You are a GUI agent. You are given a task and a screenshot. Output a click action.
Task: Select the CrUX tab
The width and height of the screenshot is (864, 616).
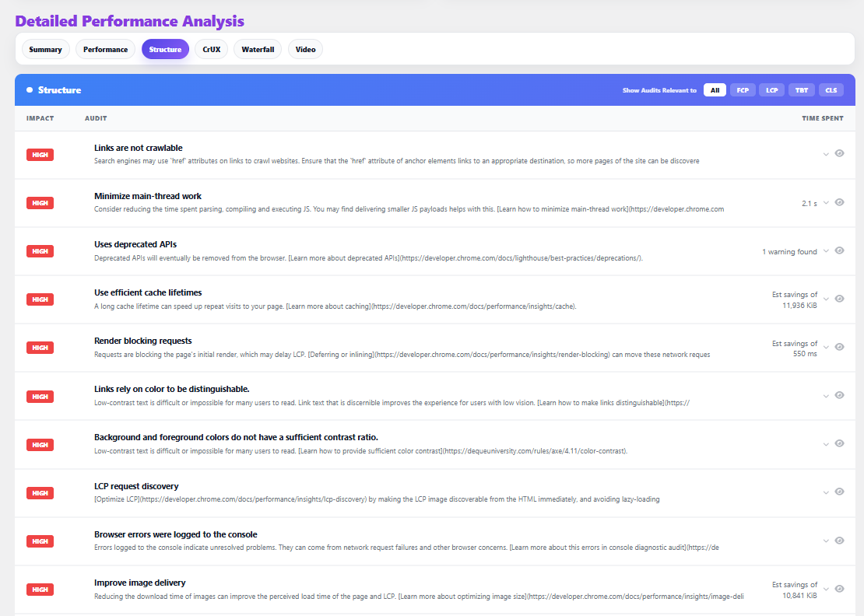[x=211, y=50]
